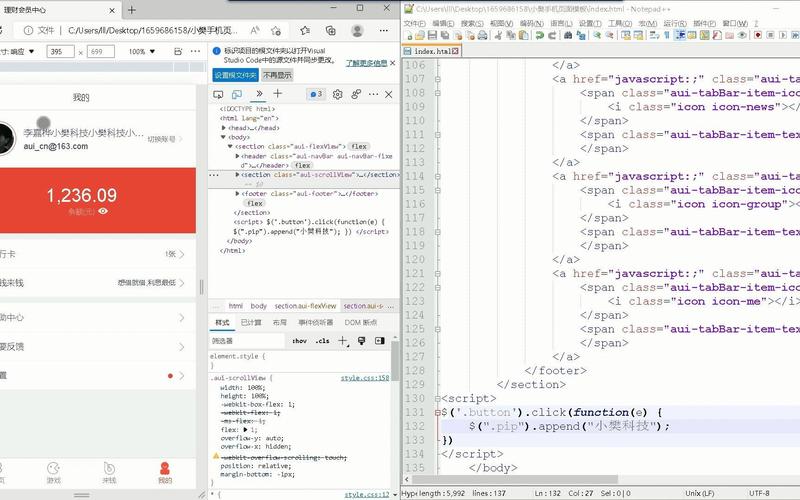Expand the footer class aui-footer node
The image size is (800, 500).
click(237, 194)
